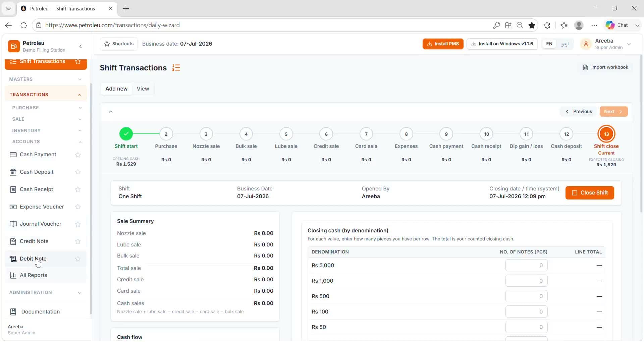This screenshot has height=342, width=644.
Task: Go back with the browser back arrow
Action: click(x=8, y=25)
